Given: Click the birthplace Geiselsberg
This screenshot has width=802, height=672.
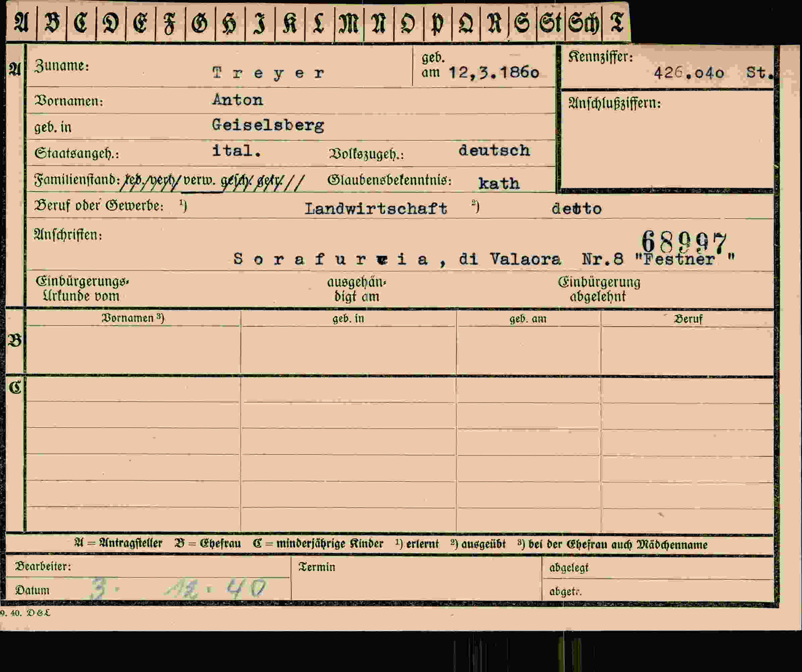Looking at the screenshot, I should pyautogui.click(x=268, y=125).
